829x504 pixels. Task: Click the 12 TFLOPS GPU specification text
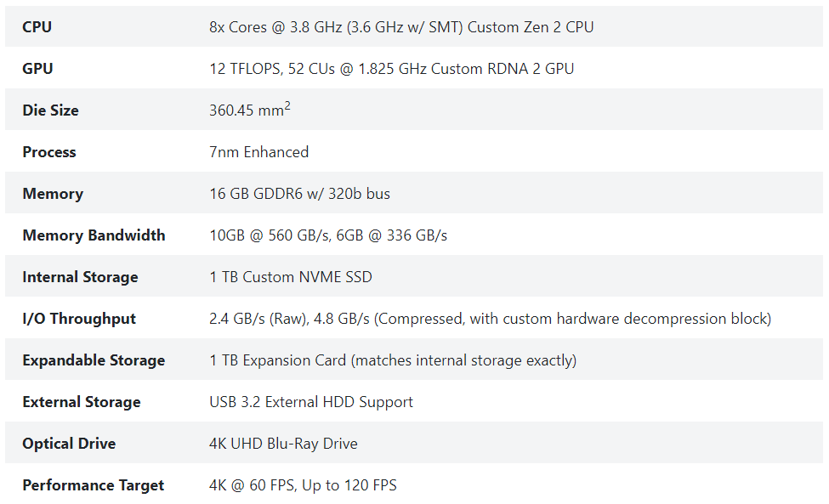[x=392, y=69]
